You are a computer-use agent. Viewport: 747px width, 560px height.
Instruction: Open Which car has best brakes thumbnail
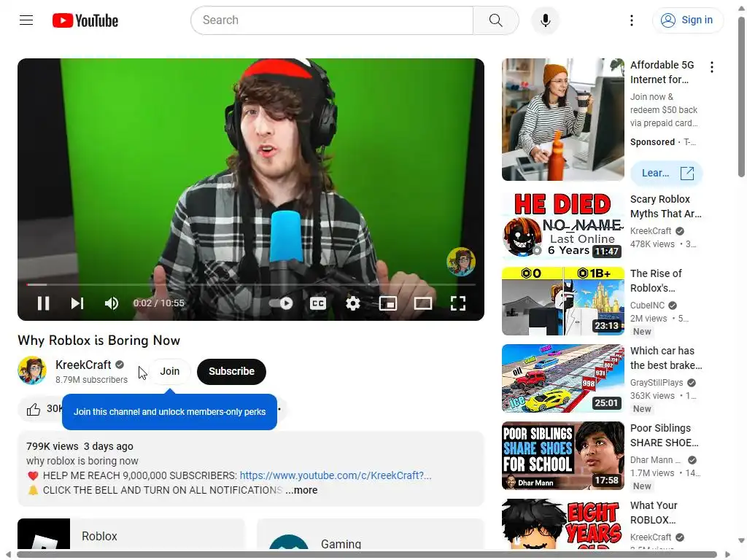click(x=562, y=378)
